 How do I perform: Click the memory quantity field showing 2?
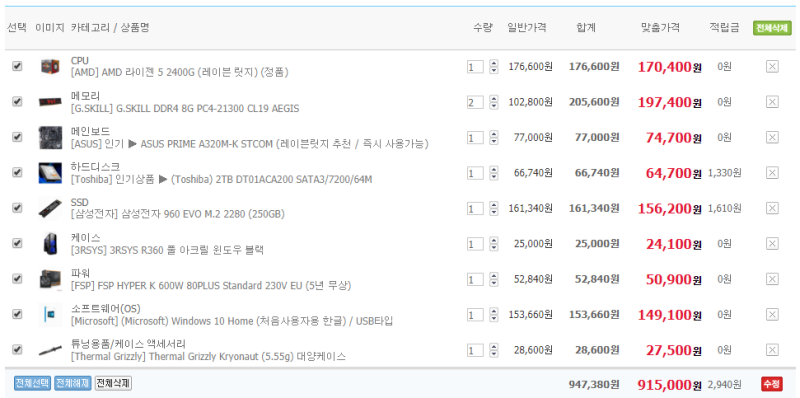click(475, 102)
